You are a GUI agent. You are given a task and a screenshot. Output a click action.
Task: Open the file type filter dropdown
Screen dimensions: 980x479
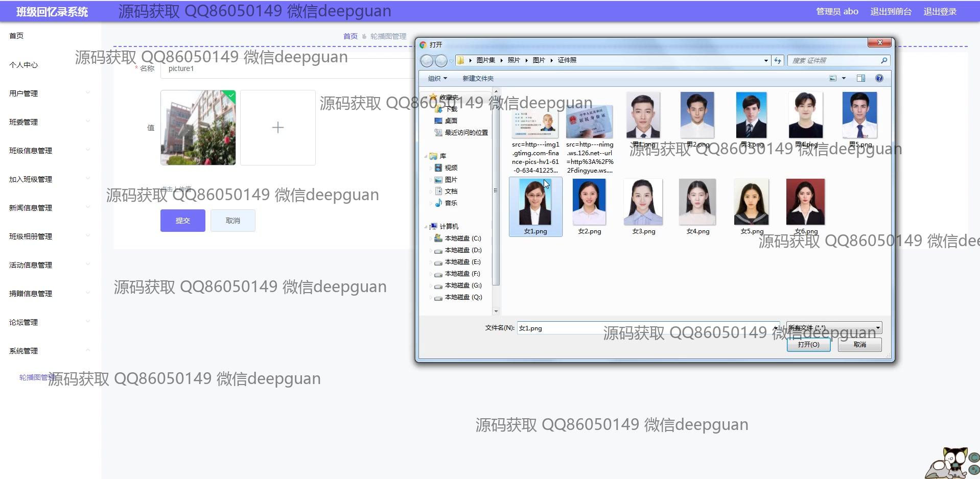click(x=834, y=328)
